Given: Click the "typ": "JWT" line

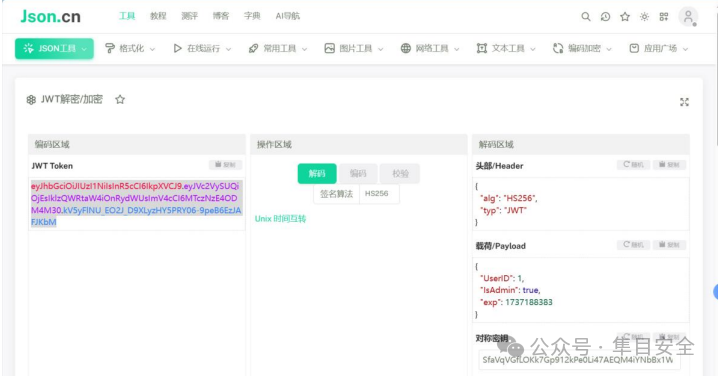Looking at the screenshot, I should pos(503,210).
